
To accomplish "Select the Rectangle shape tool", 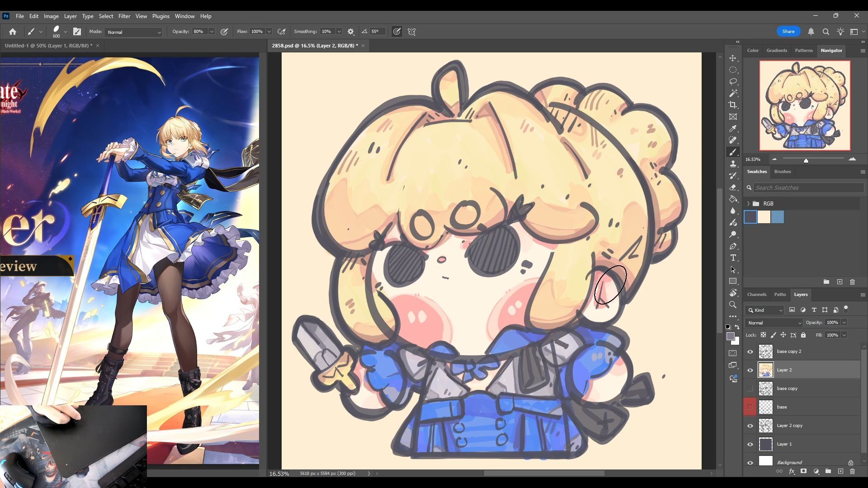I will pos(733,281).
